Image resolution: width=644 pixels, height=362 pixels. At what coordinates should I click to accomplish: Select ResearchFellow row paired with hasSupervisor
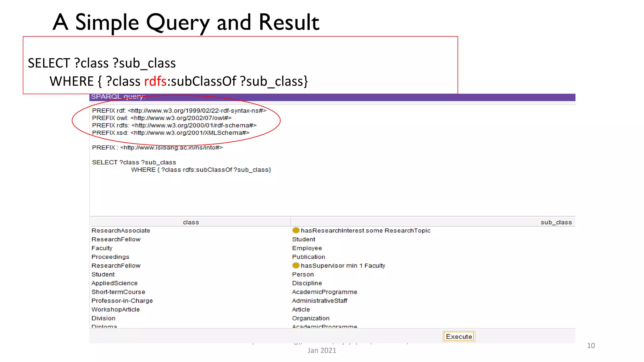(116, 266)
